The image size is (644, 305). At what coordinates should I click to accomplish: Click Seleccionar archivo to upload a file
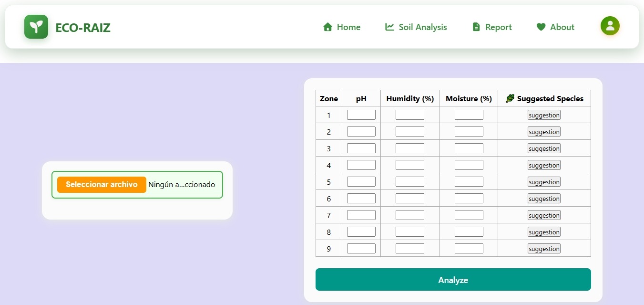[x=102, y=184]
